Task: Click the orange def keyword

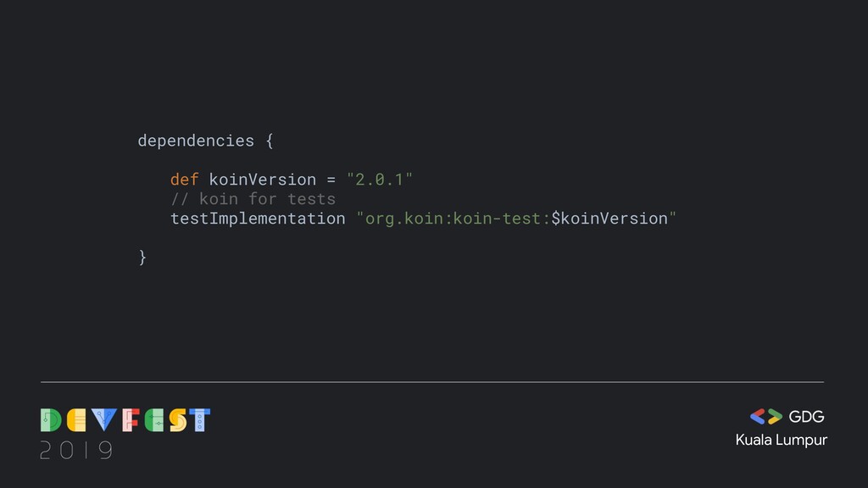Action: pyautogui.click(x=184, y=180)
